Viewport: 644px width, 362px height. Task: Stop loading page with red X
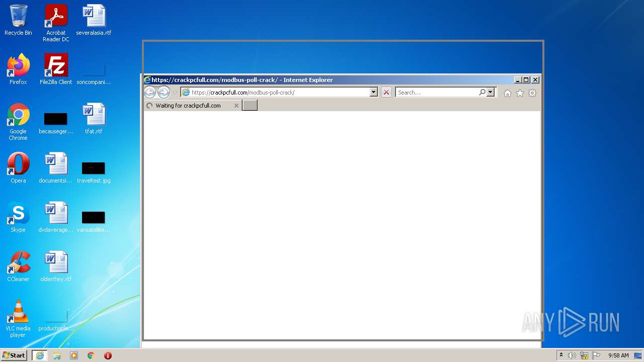pos(386,93)
